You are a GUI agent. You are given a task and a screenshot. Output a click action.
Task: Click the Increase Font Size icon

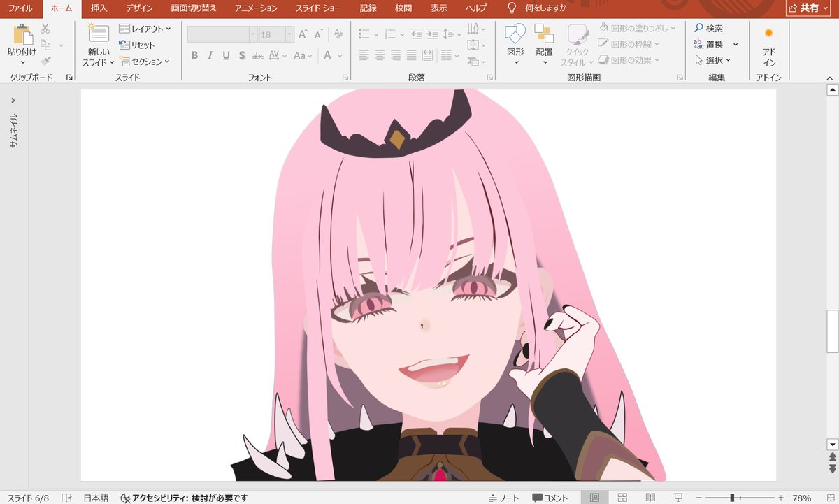click(303, 34)
